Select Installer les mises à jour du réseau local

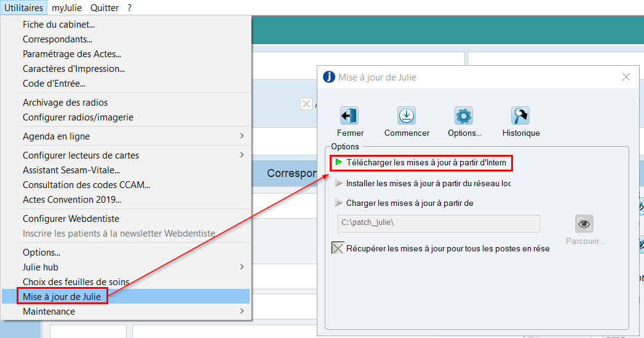coord(423,183)
